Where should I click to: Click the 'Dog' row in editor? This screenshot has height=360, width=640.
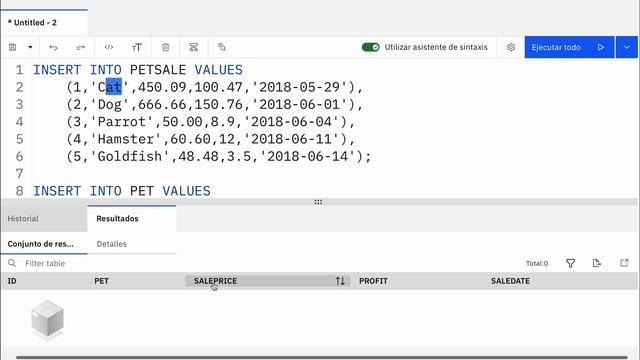214,104
